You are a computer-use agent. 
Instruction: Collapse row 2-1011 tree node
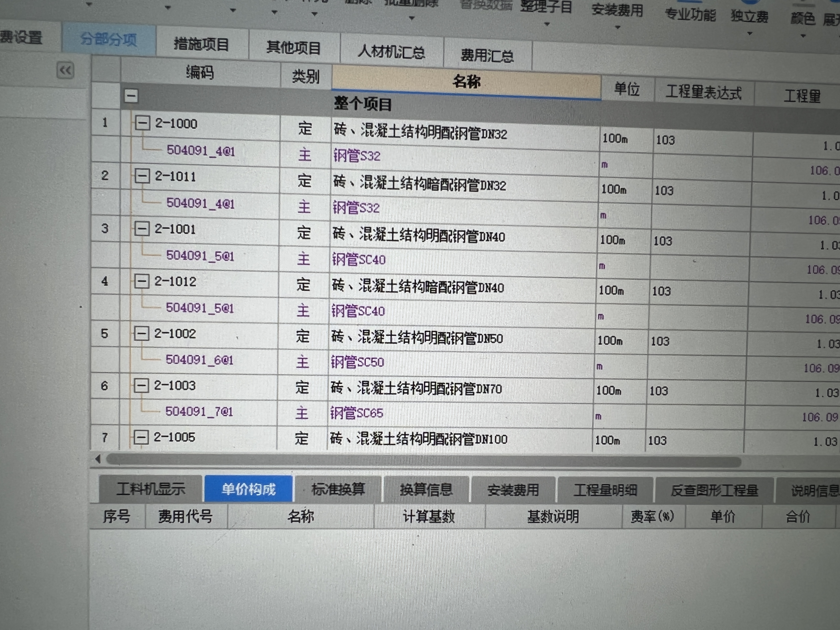coord(142,176)
